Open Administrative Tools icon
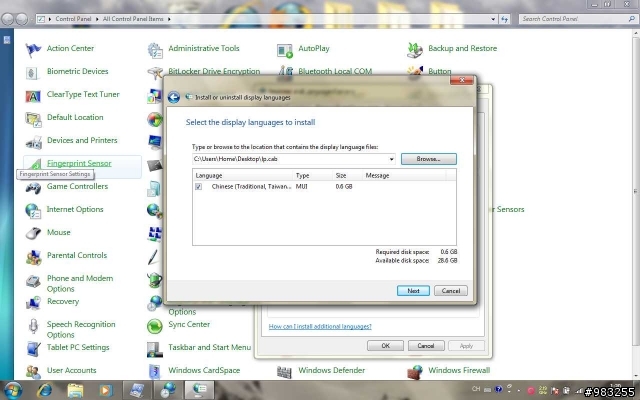The width and height of the screenshot is (640, 400). point(155,50)
